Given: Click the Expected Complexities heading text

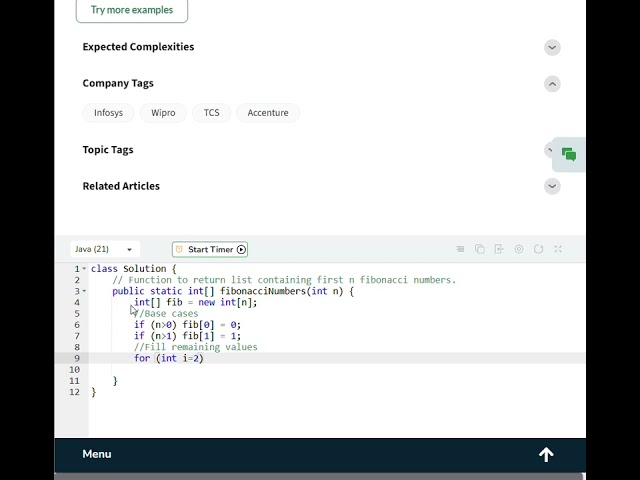Looking at the screenshot, I should tap(138, 47).
